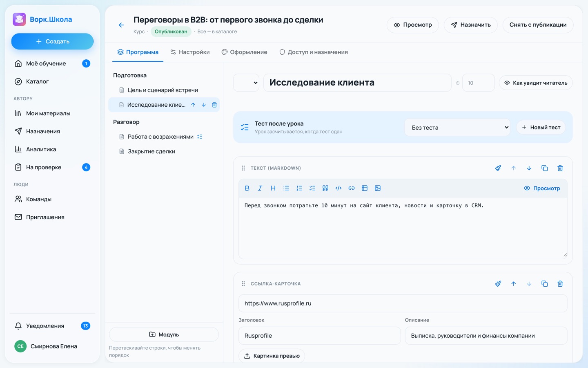The height and width of the screenshot is (368, 588).
Task: Delete the Ссылка-карточка block
Action: (560, 284)
